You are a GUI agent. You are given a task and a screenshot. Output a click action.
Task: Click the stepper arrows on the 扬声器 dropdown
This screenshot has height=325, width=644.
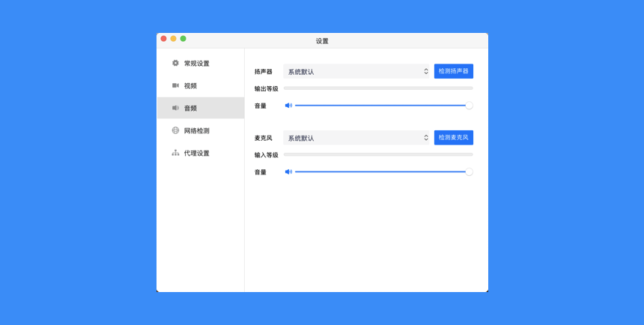point(426,71)
